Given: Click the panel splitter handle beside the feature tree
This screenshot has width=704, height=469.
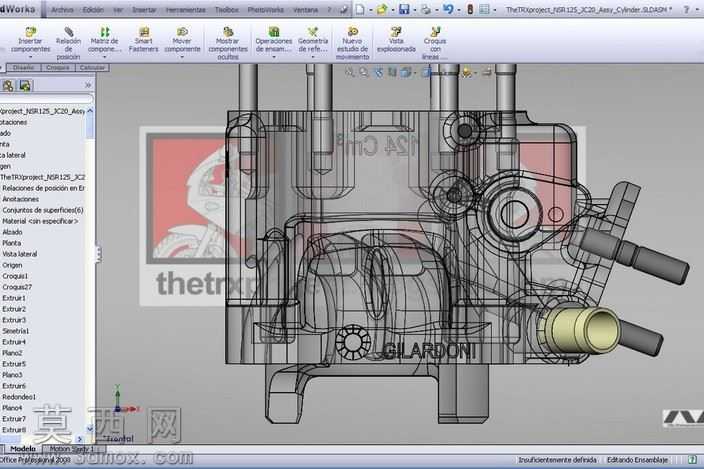Looking at the screenshot, I should [x=98, y=254].
